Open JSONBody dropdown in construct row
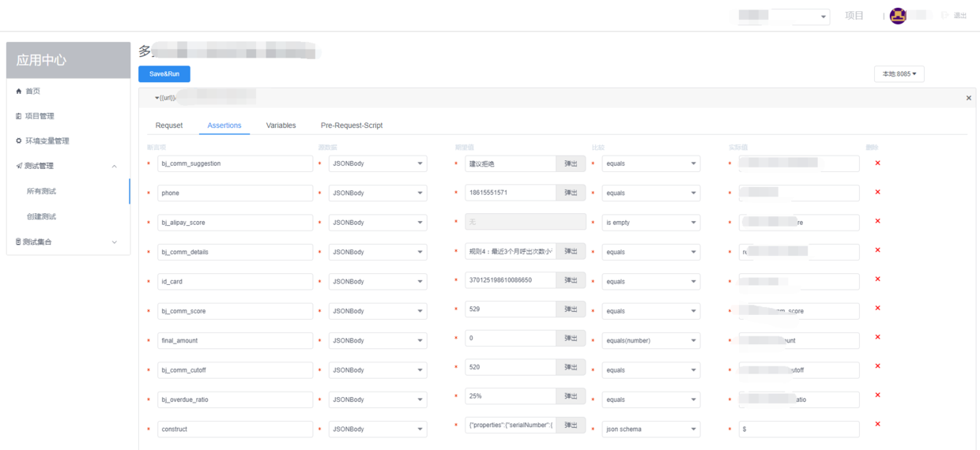Viewport: 980px width, 450px height. [378, 429]
